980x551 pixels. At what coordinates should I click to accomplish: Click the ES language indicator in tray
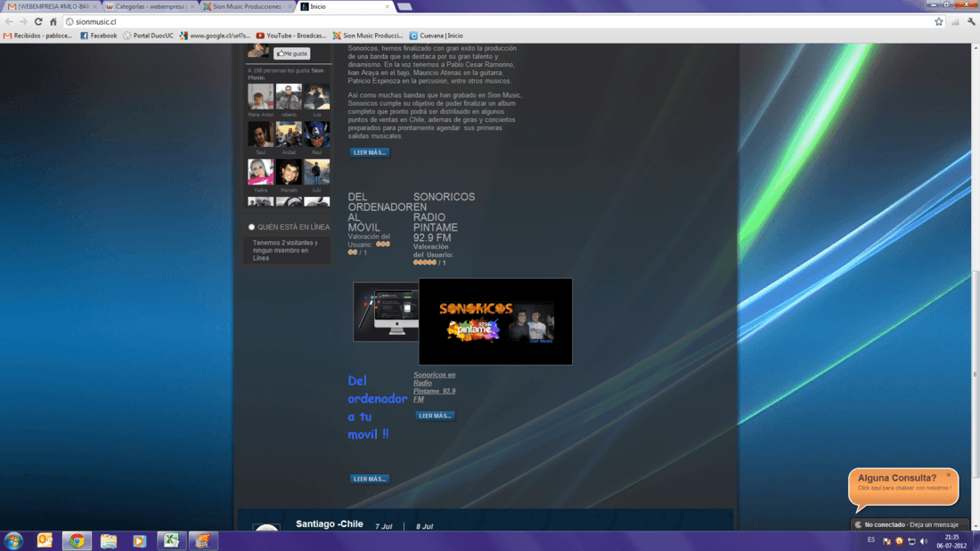(871, 540)
